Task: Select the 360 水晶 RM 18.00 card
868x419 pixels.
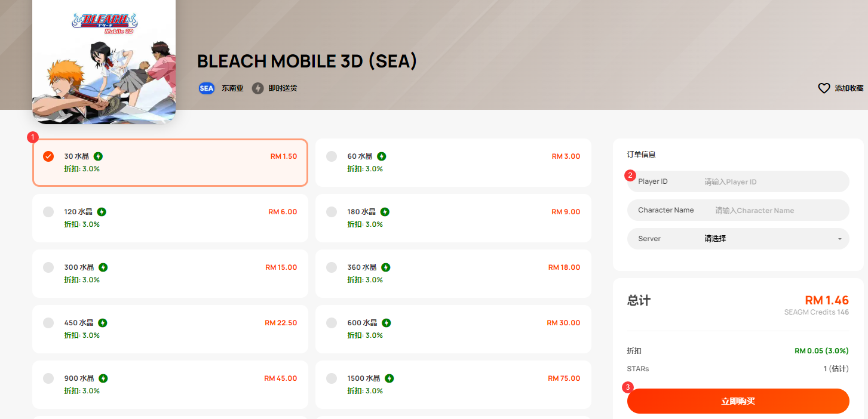Action: coord(453,273)
